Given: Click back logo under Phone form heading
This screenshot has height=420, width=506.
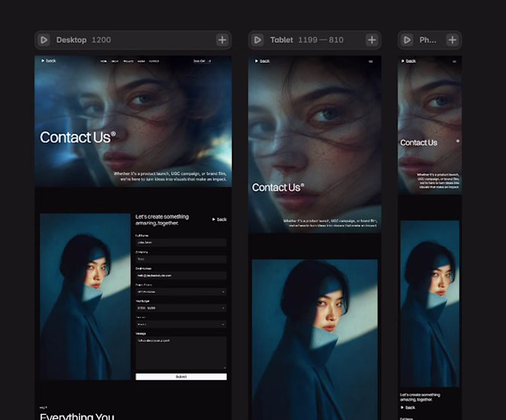Looking at the screenshot, I should pos(408,408).
